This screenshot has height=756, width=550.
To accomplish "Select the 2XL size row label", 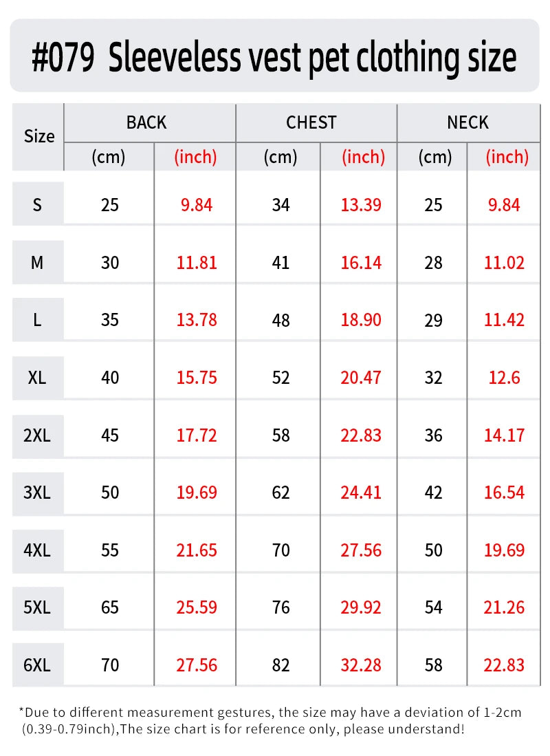I will [x=37, y=435].
